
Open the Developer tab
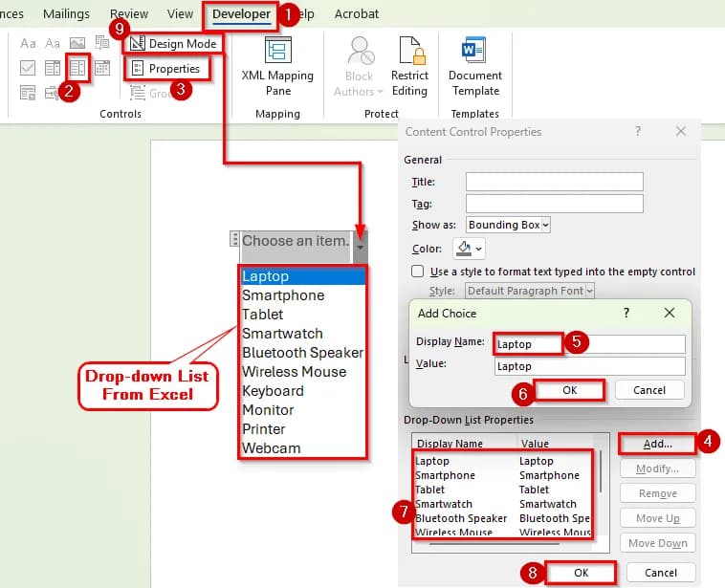click(241, 14)
